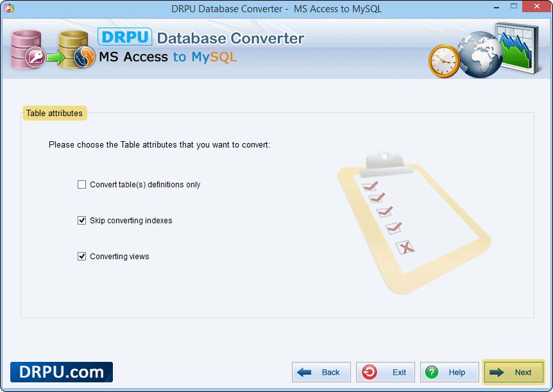Minimize the converter window
The height and width of the screenshot is (392, 553).
pos(497,6)
